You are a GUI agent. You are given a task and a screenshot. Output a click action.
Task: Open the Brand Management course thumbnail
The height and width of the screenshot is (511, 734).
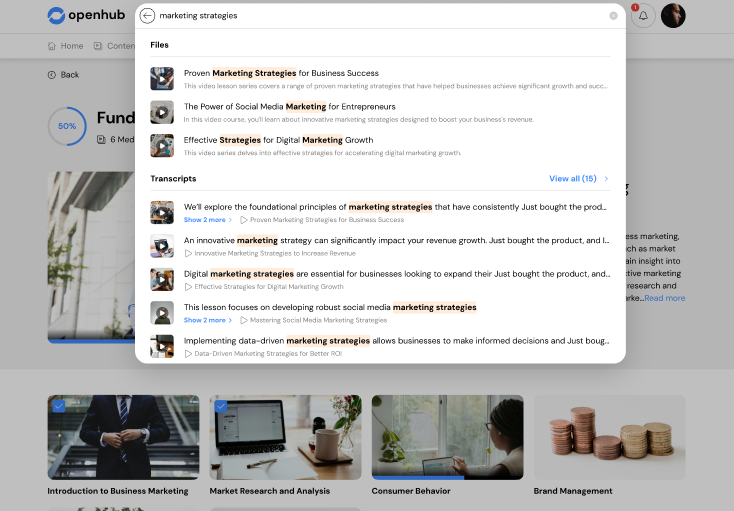609,437
